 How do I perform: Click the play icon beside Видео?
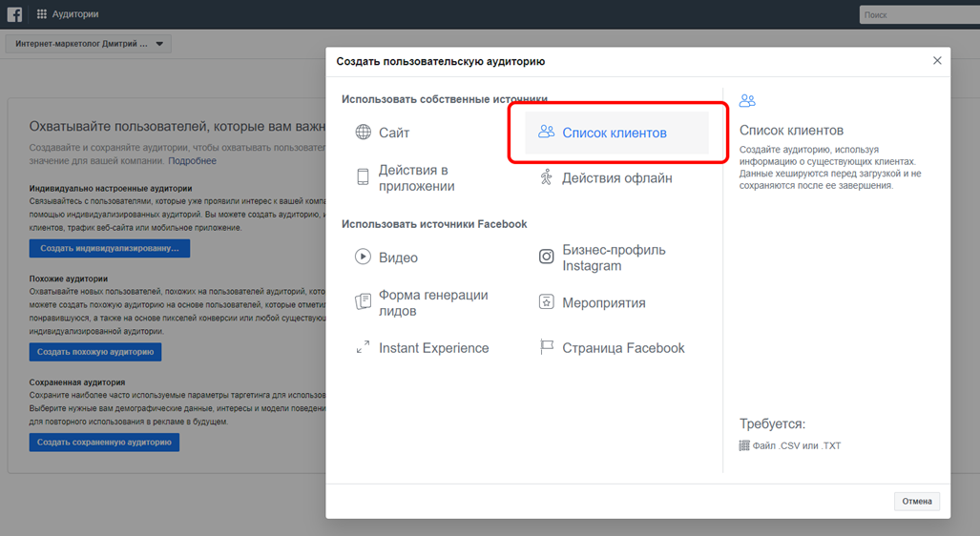tap(363, 257)
